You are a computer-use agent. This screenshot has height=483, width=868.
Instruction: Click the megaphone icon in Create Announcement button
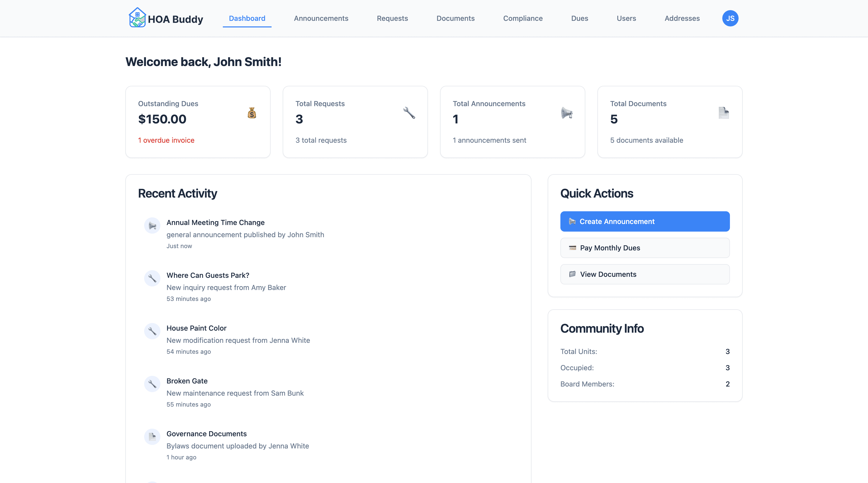pyautogui.click(x=572, y=221)
